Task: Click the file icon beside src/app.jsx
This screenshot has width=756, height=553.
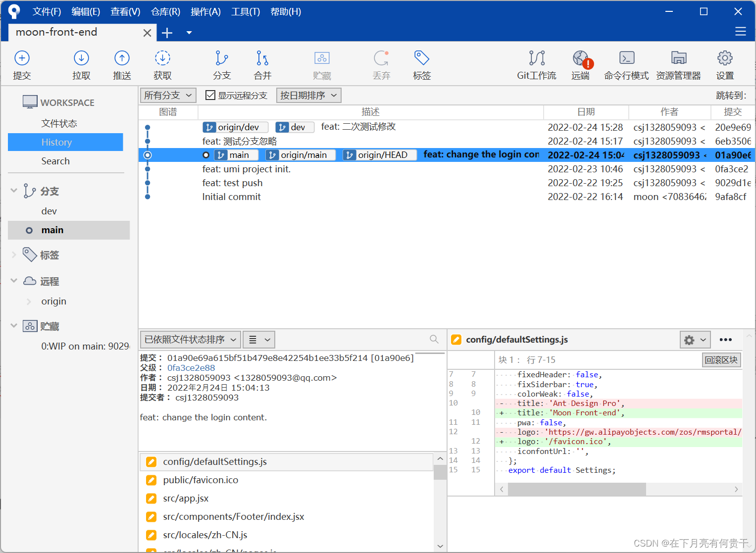Action: click(151, 499)
